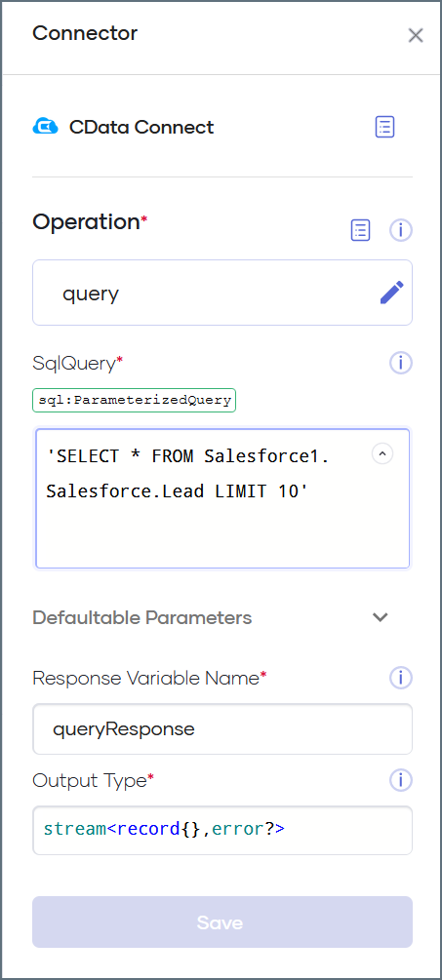Show info for Response Variable Name
This screenshot has width=442, height=980.
coord(401,678)
